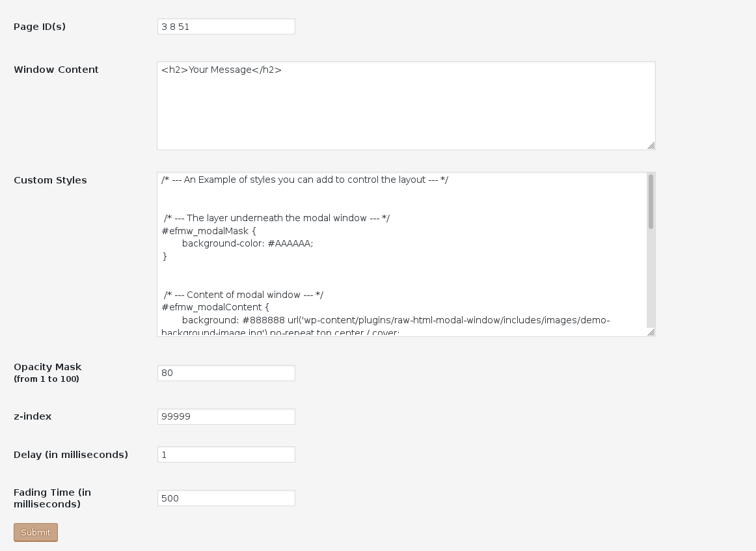Click the Delay in milliseconds field
Viewport: 756px width, 551px height.
point(226,455)
